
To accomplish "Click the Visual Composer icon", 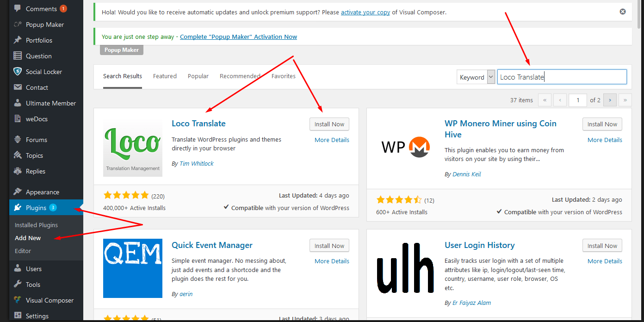I will [18, 300].
